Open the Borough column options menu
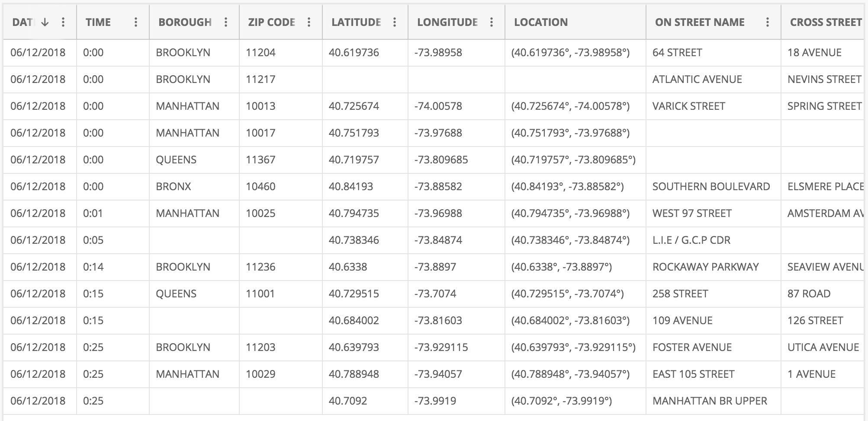 [226, 22]
